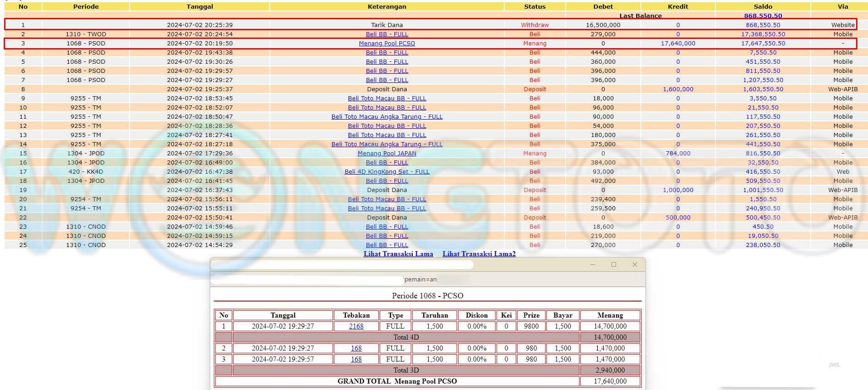Viewport: 868px width, 390px height.
Task: Open Lihat Transaksi Lama link
Action: click(x=398, y=254)
